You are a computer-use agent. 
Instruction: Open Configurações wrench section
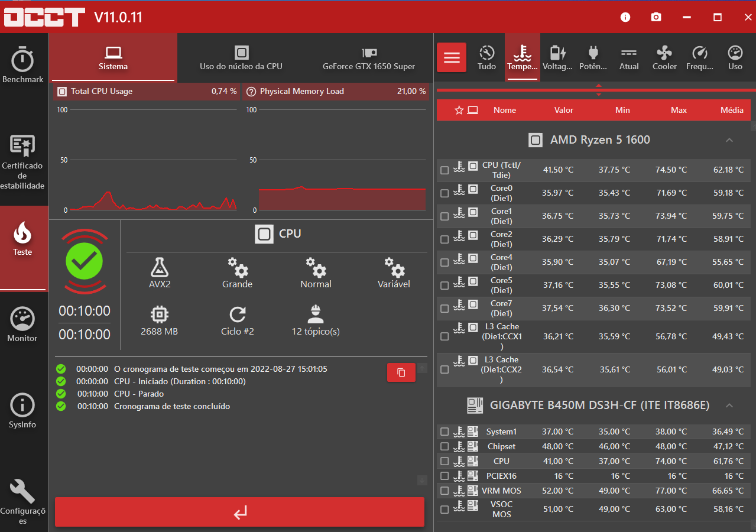(x=22, y=501)
